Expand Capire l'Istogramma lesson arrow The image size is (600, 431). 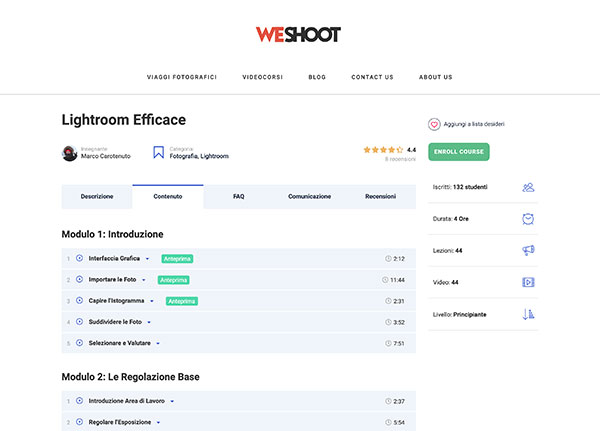click(152, 301)
